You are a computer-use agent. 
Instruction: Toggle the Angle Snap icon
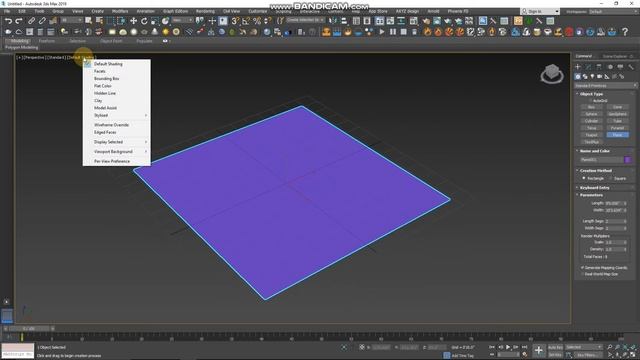point(246,21)
